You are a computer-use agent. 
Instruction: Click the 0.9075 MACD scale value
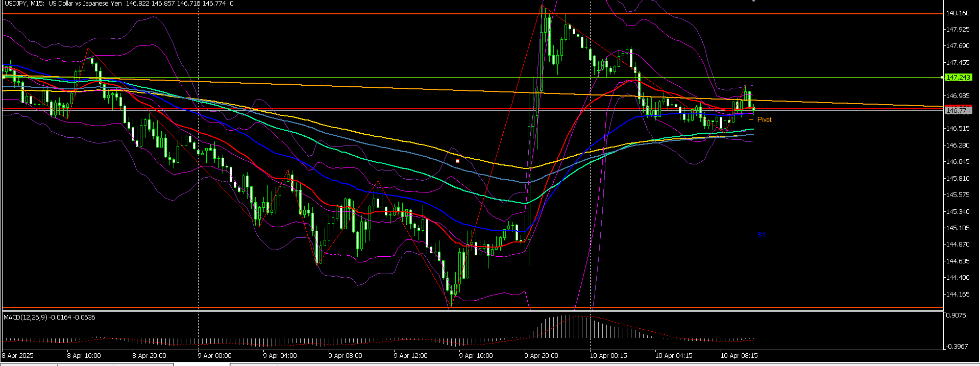[x=956, y=316]
